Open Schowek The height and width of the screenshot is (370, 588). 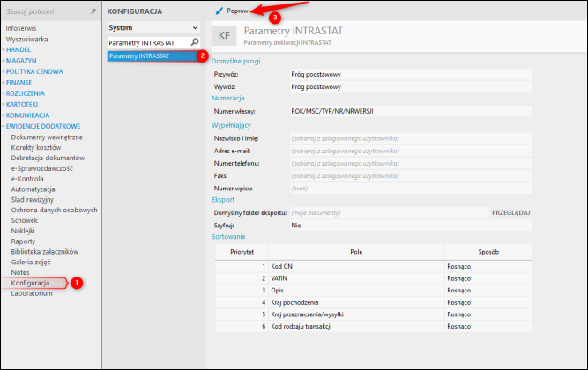click(x=25, y=220)
